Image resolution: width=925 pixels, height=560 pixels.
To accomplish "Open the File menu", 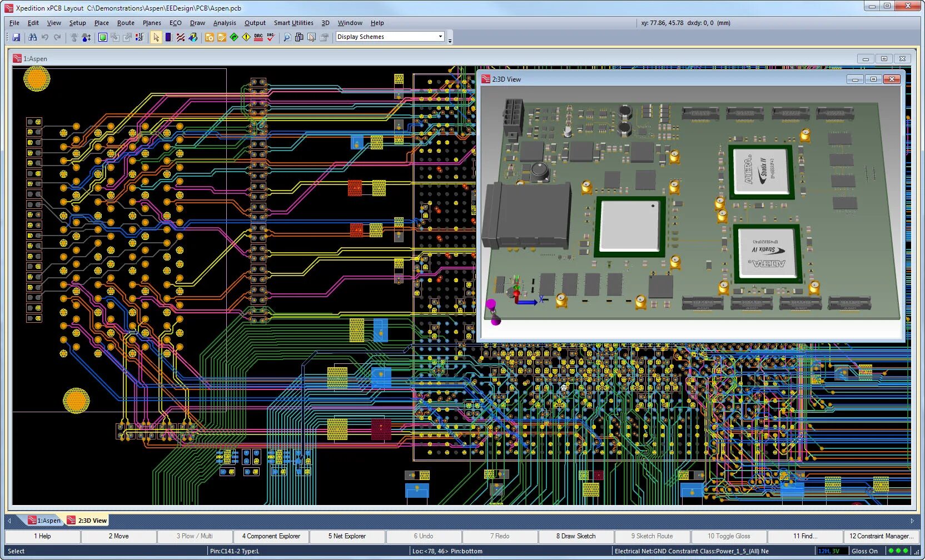I will click(14, 23).
